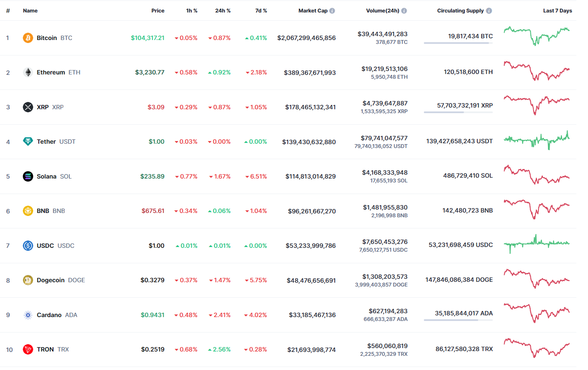Open Bitcoin's last 7 days sparkline chart
588x370 pixels.
(x=537, y=36)
